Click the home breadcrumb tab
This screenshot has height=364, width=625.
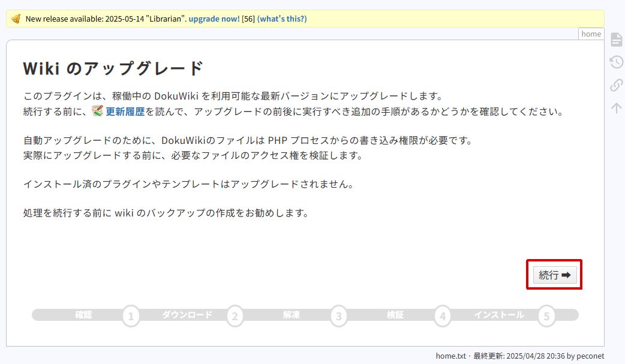(x=591, y=34)
